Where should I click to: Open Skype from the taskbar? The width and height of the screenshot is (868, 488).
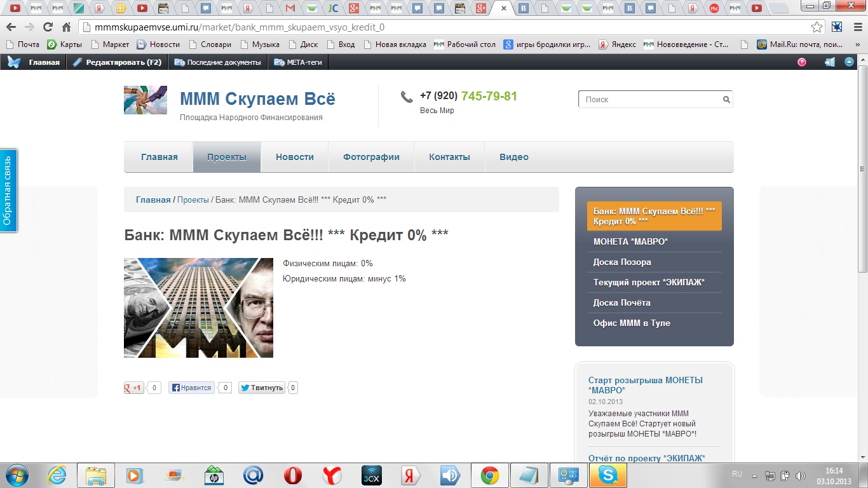608,475
